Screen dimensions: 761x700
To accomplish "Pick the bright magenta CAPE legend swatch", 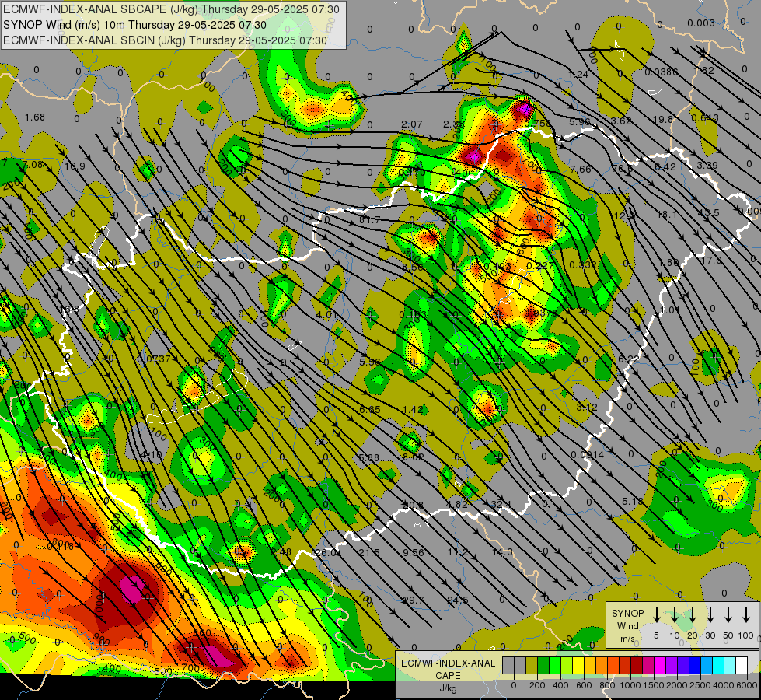I will click(660, 666).
